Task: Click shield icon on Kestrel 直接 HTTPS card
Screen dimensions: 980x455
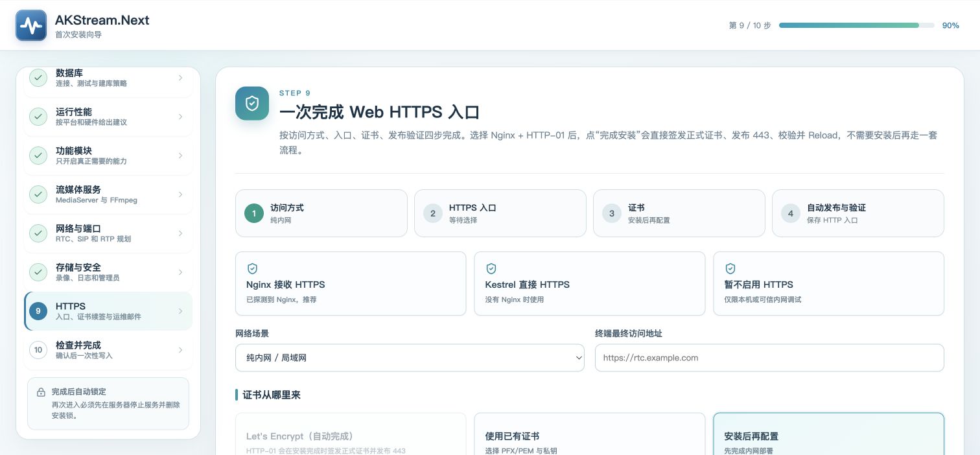Action: [491, 268]
